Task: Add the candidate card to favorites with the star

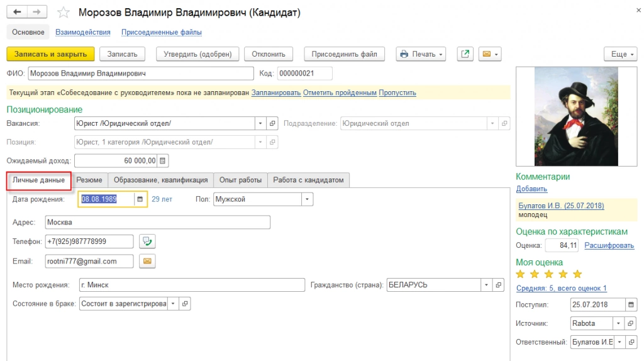Action: tap(64, 13)
